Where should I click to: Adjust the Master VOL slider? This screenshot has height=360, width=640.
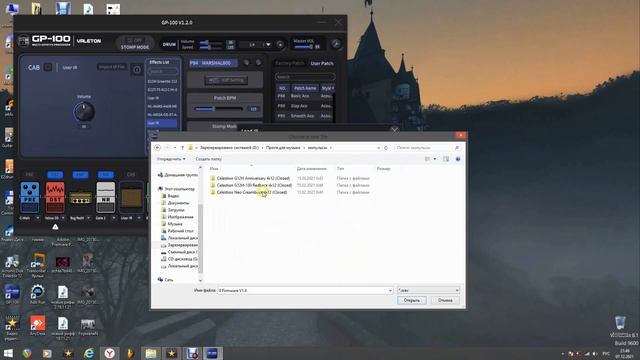click(x=303, y=47)
